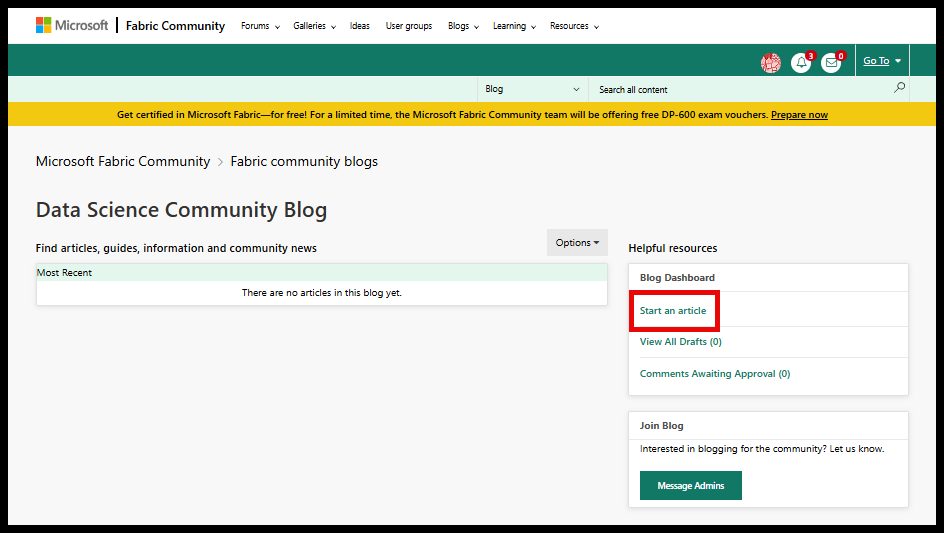Open the notifications bell icon
Viewport: 944px width, 533px height.
(801, 63)
